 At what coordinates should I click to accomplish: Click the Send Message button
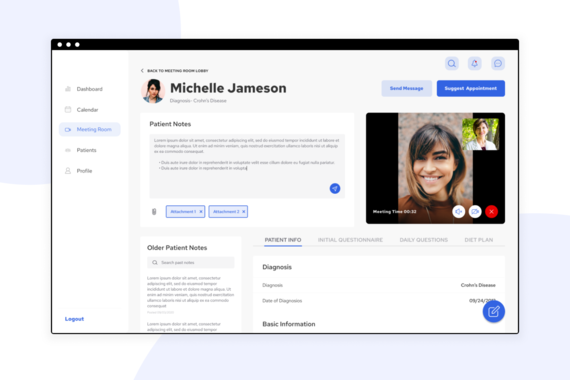point(406,88)
